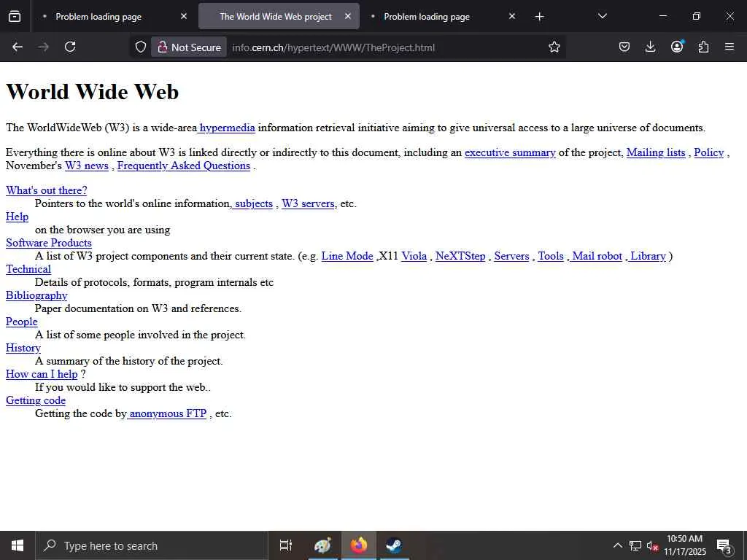The image size is (747, 560).
Task: Open the Mailing lists link
Action: (656, 152)
